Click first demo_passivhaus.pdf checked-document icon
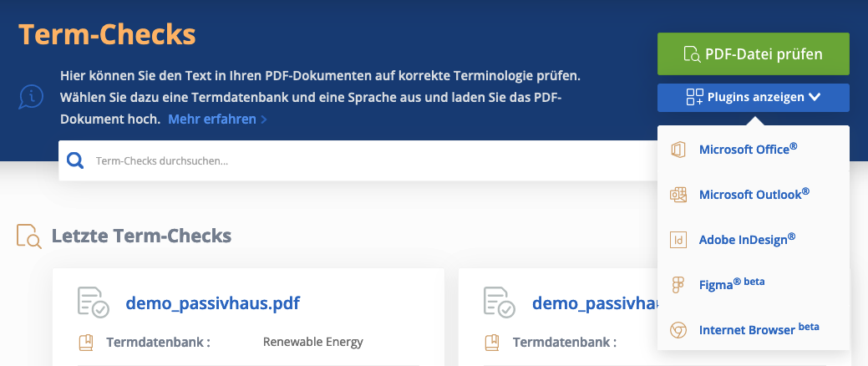868x366 pixels. 93,302
